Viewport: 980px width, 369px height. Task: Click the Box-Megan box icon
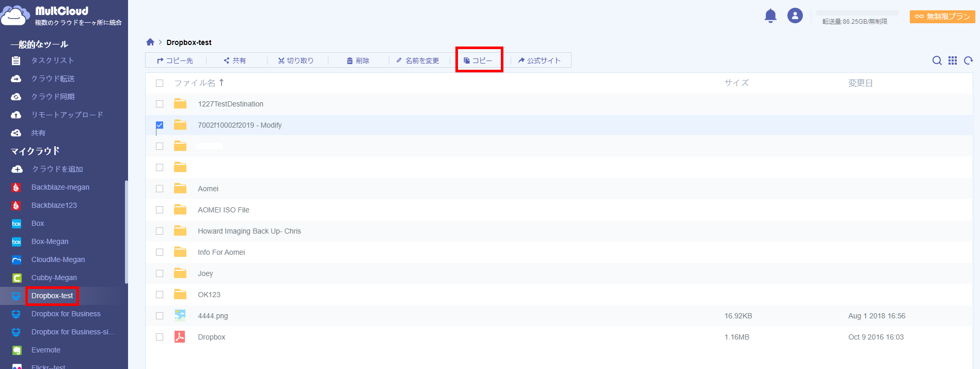pos(17,241)
